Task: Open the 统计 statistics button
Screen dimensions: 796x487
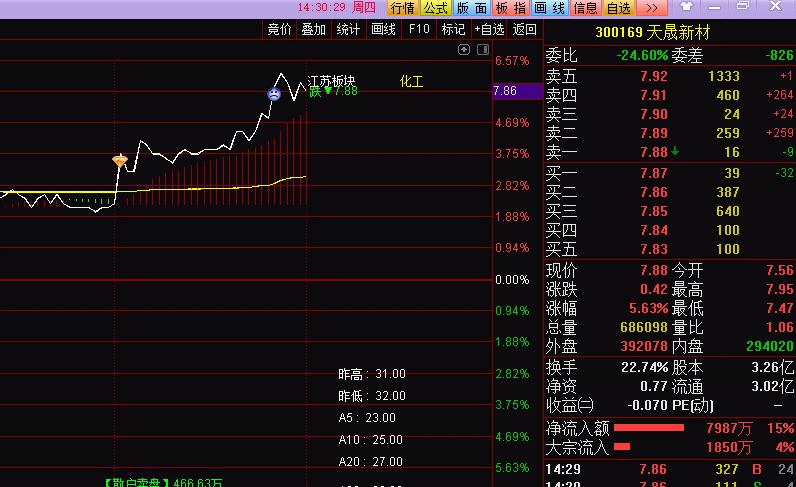Action: point(348,29)
